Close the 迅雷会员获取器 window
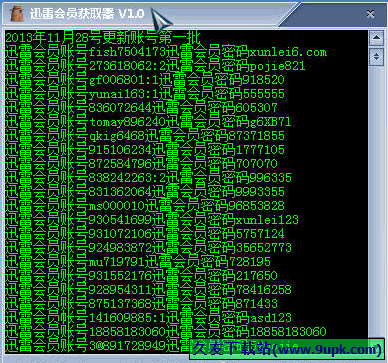The height and width of the screenshot is (363, 388). point(370,14)
